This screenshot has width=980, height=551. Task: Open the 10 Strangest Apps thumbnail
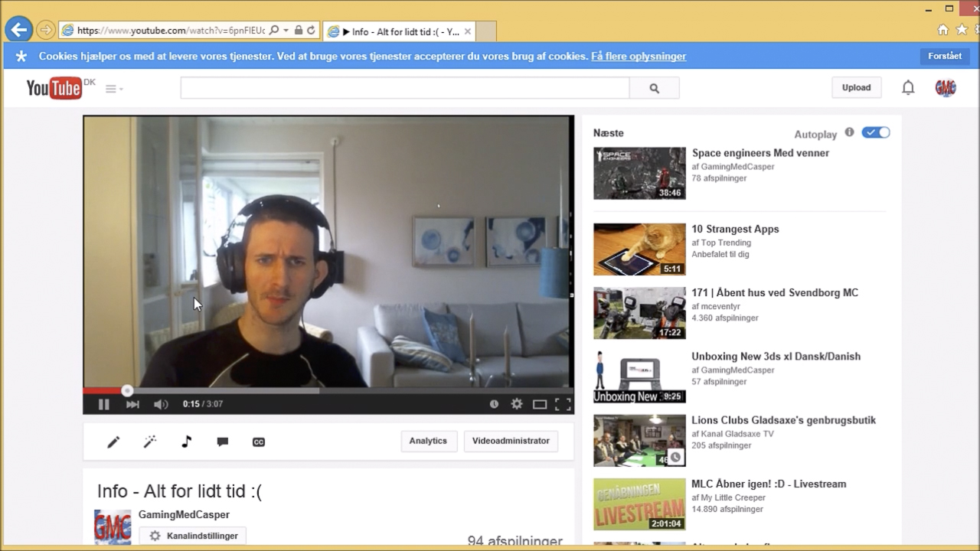(x=639, y=249)
